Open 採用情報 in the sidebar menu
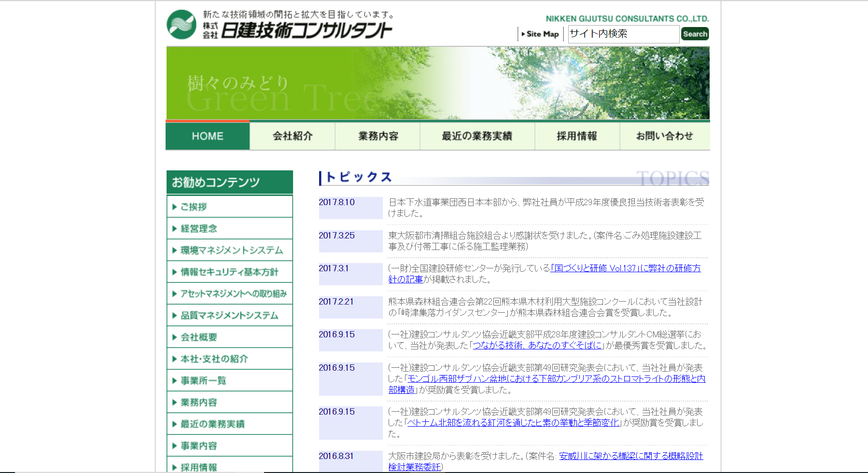 click(230, 465)
